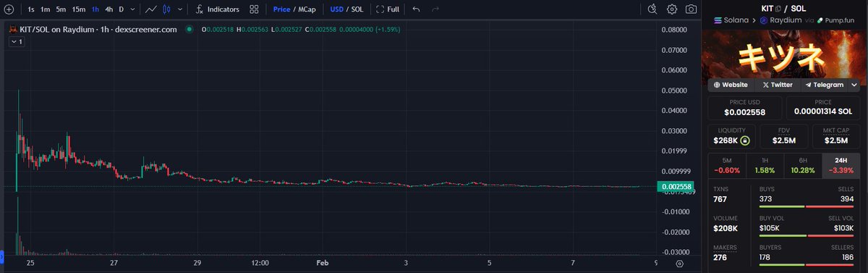868x273 pixels.
Task: Select the 6H stats tab
Action: tap(803, 166)
